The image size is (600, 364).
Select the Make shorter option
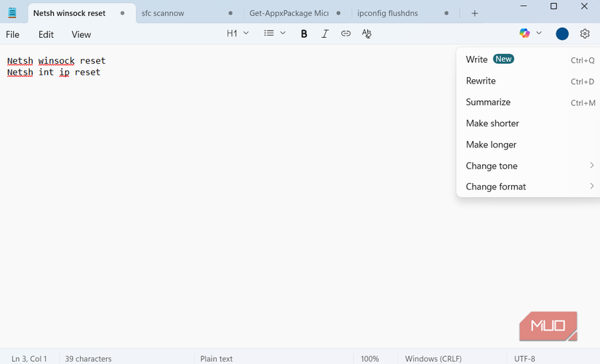tap(528, 123)
